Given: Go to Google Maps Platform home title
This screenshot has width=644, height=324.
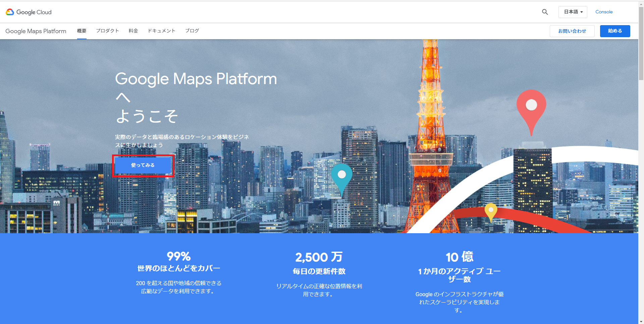Looking at the screenshot, I should 36,31.
